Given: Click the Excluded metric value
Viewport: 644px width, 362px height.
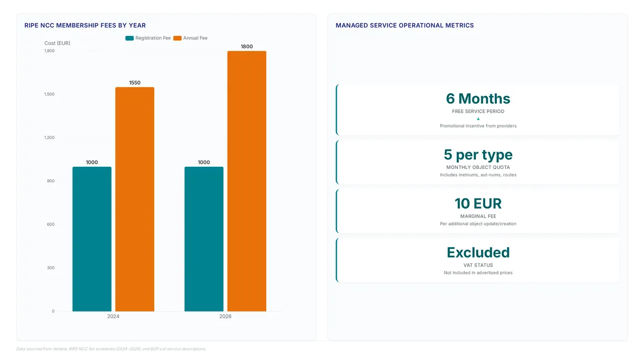Looking at the screenshot, I should tap(478, 253).
